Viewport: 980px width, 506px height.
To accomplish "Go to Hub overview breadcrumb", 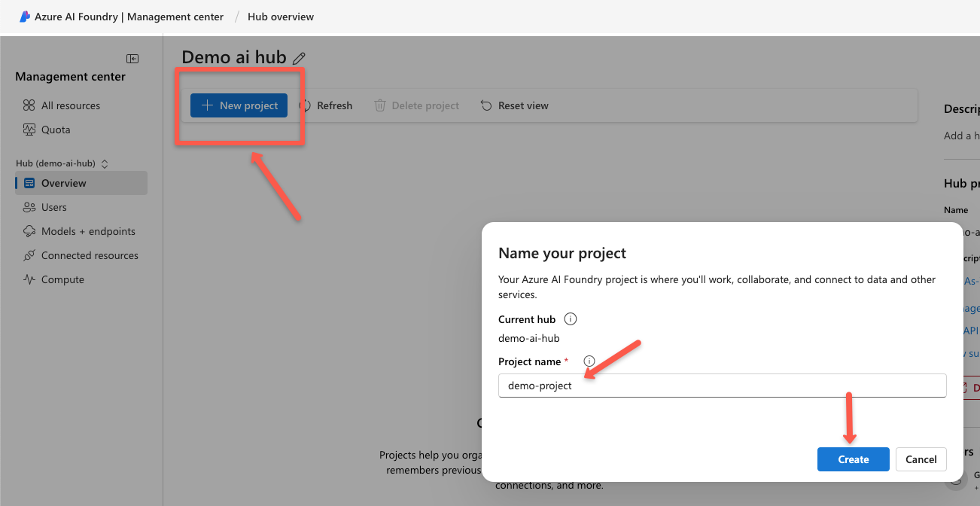I will [281, 16].
